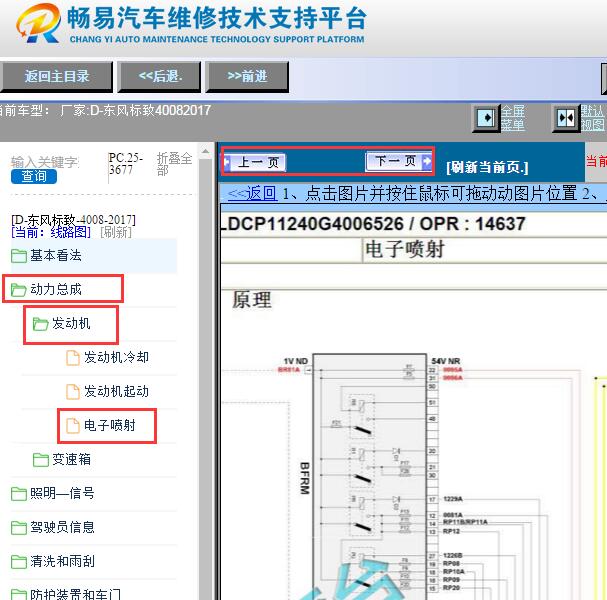Collapse the 发动机 tree item
The image size is (607, 600).
point(71,323)
